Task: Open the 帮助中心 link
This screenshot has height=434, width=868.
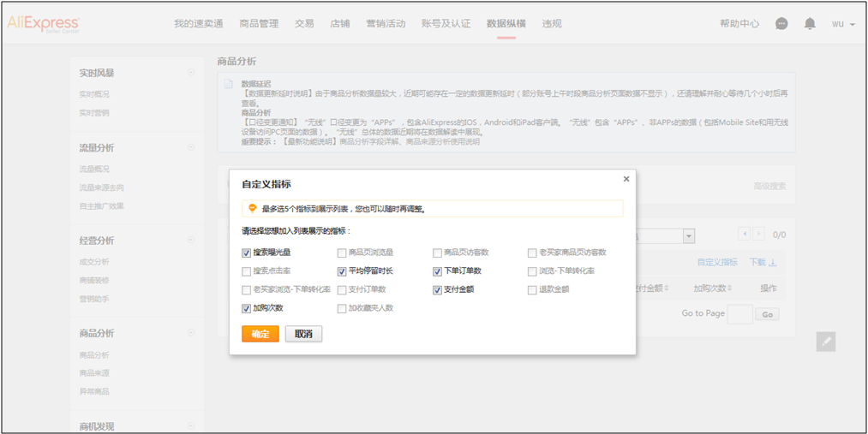Action: 739,24
